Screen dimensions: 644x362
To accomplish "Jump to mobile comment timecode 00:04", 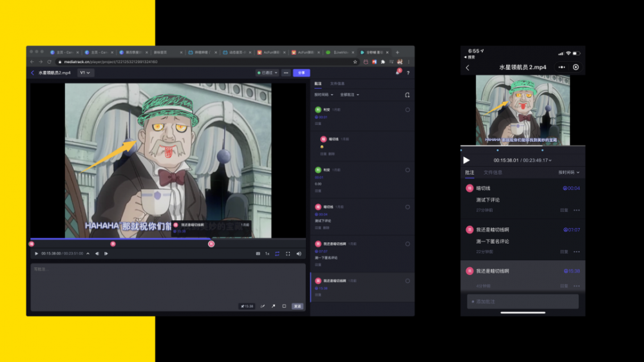I will click(x=571, y=188).
